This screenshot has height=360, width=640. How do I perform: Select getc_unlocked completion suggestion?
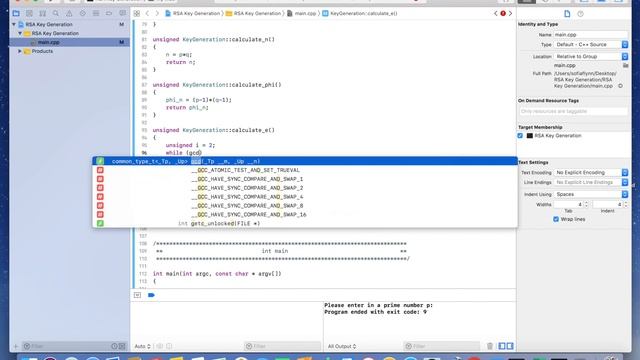coord(305,224)
